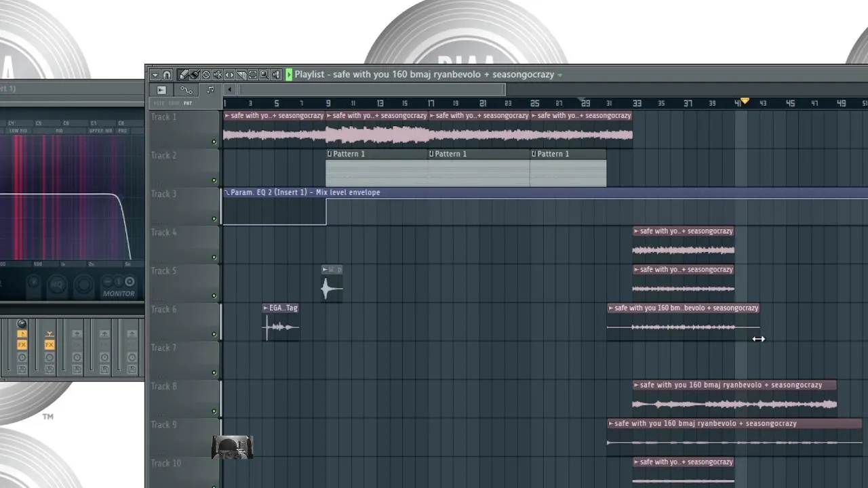Select the Slip tool
The image size is (868, 488).
pos(229,75)
